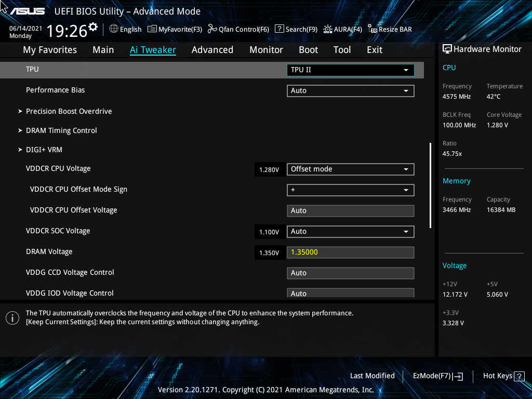Click the 1.350V DRAM voltage readout
This screenshot has width=532, height=399.
click(x=269, y=253)
